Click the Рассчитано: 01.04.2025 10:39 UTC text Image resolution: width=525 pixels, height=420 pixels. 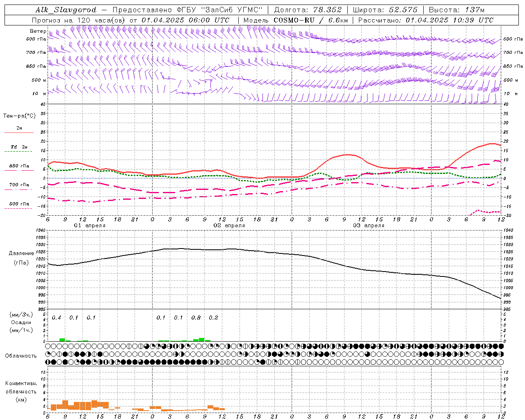tap(426, 20)
